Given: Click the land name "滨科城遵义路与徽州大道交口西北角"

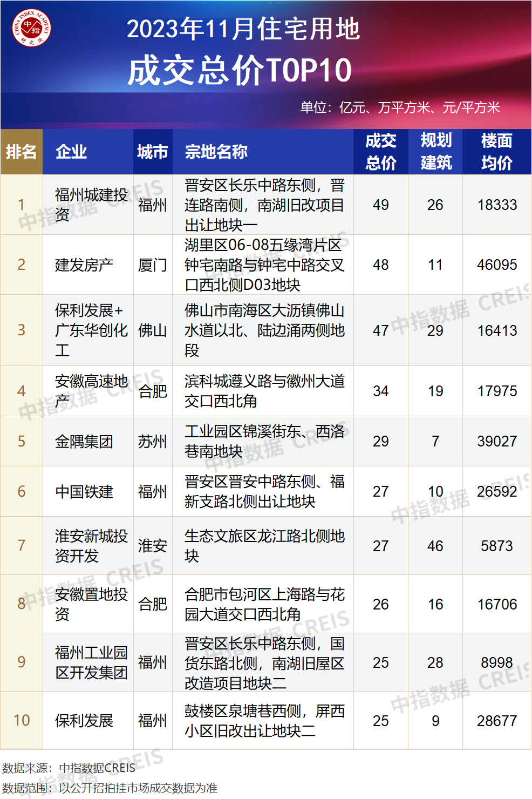Looking at the screenshot, I should (x=264, y=391).
